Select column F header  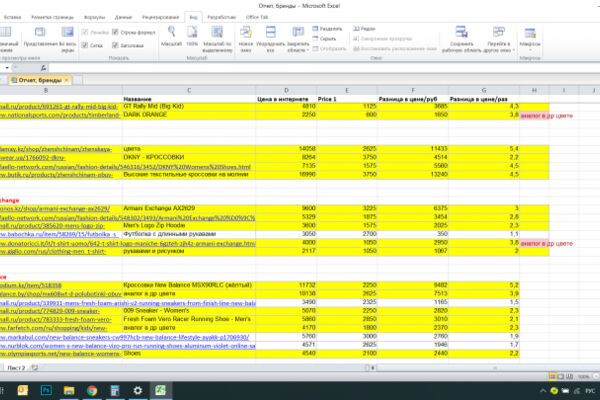pos(413,90)
